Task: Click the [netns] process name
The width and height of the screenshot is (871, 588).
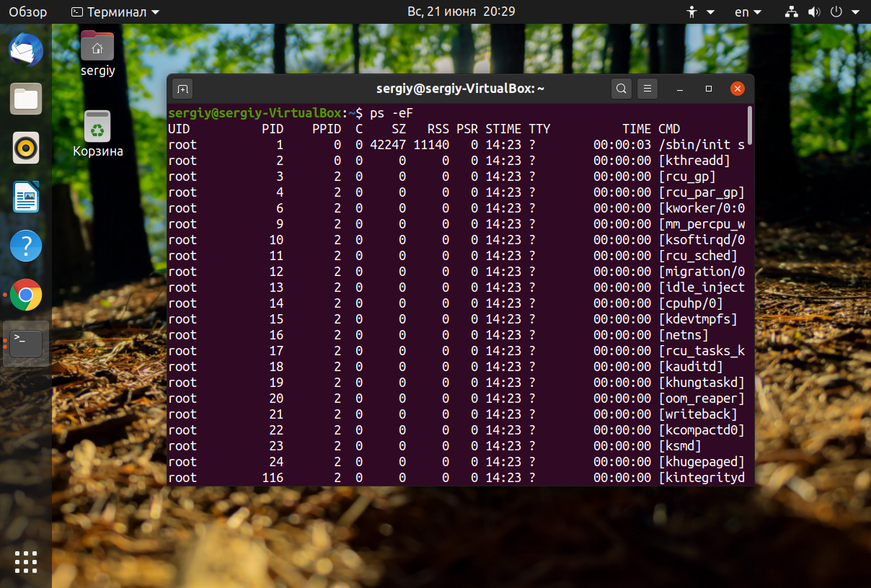Action: 684,335
